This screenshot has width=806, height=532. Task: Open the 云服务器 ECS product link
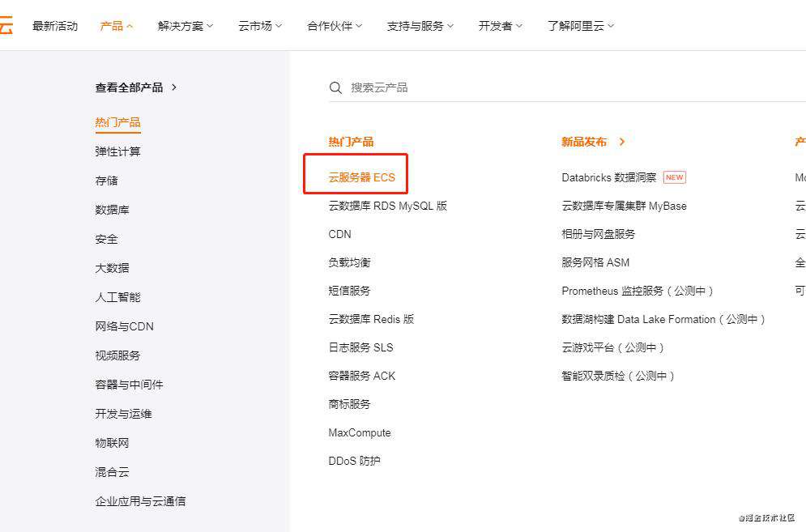362,178
